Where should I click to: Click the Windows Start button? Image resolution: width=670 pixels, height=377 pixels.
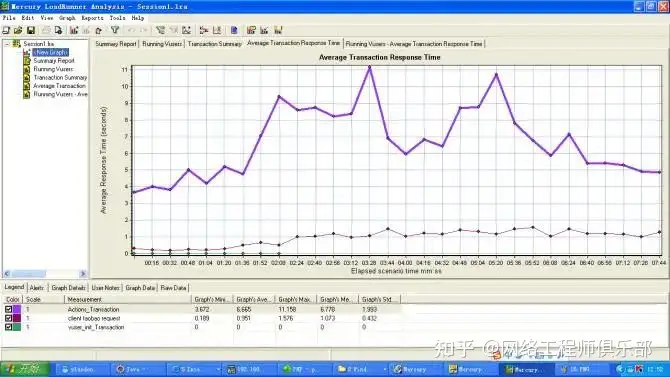[x=25, y=369]
